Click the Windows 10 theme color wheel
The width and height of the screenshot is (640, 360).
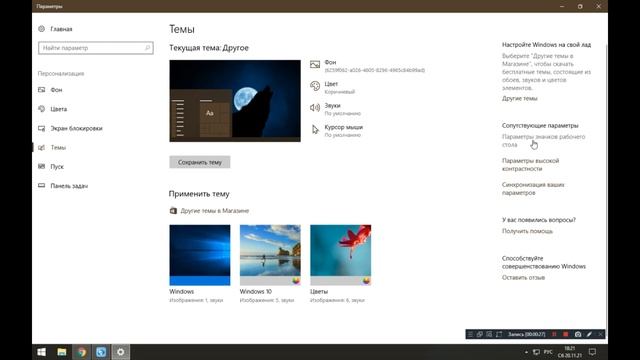coord(296,281)
